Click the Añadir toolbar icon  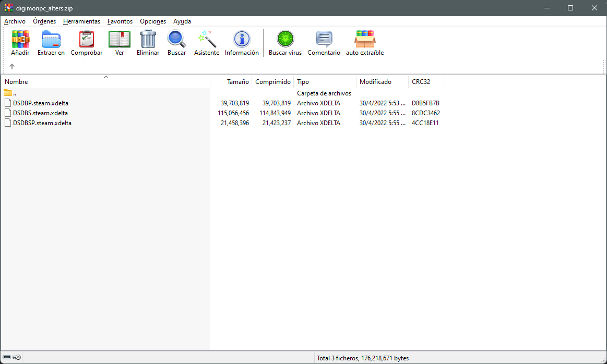click(20, 40)
